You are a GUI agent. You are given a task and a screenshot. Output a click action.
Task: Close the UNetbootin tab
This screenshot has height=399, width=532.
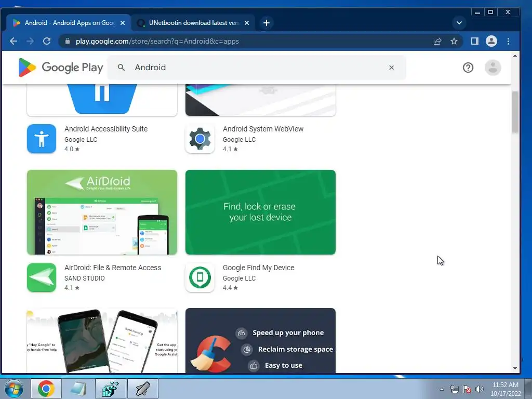[247, 23]
